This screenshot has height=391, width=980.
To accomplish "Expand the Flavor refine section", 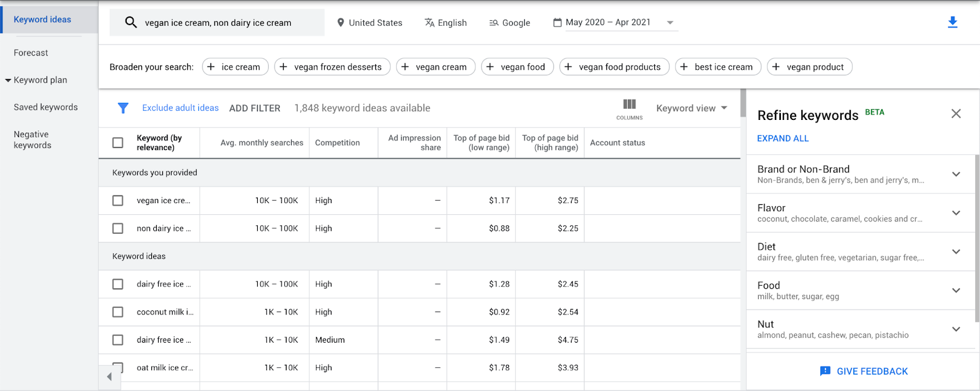I will click(956, 213).
